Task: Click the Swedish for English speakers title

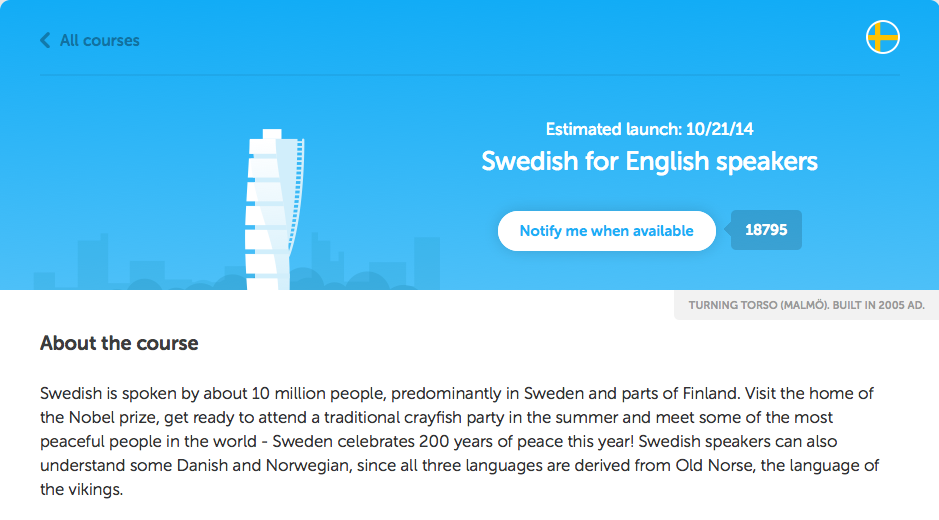Action: (650, 161)
